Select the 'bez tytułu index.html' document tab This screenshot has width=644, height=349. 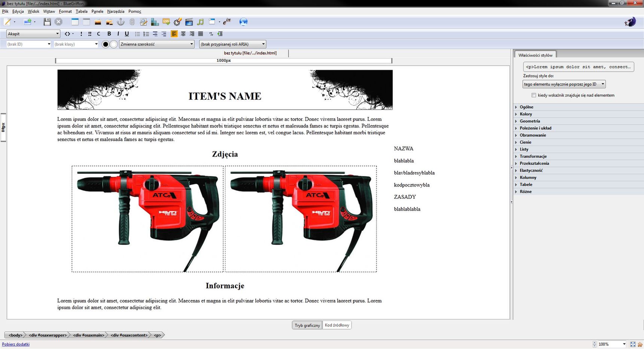(250, 53)
